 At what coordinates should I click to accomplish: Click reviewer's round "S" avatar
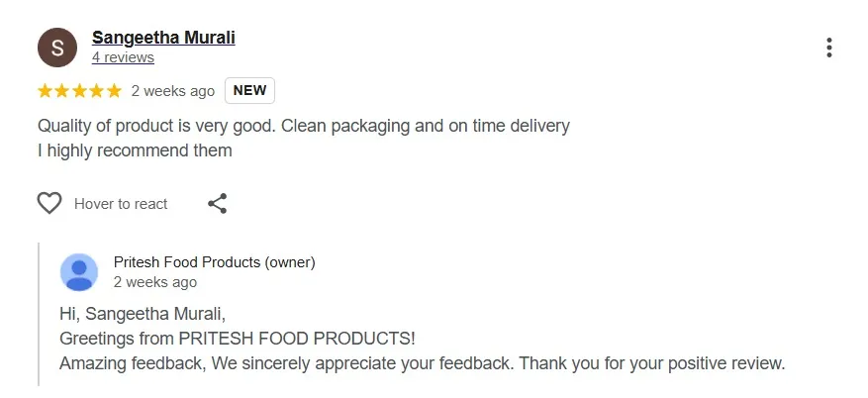(56, 48)
